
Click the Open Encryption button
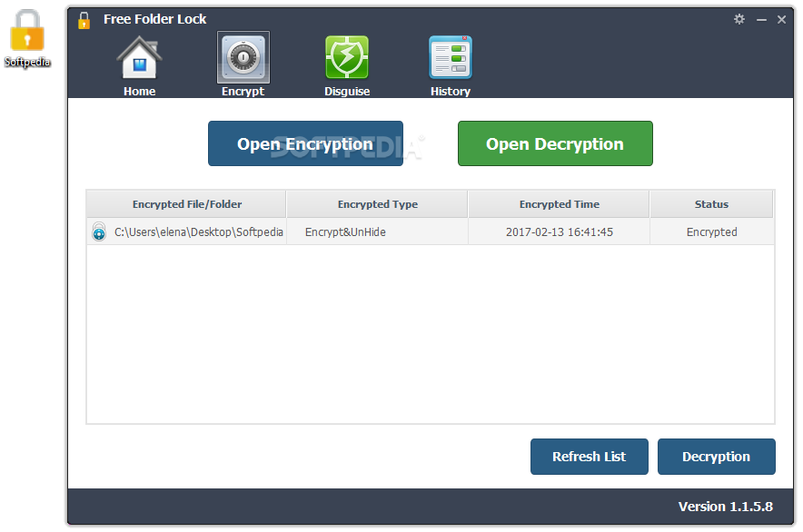[x=305, y=143]
